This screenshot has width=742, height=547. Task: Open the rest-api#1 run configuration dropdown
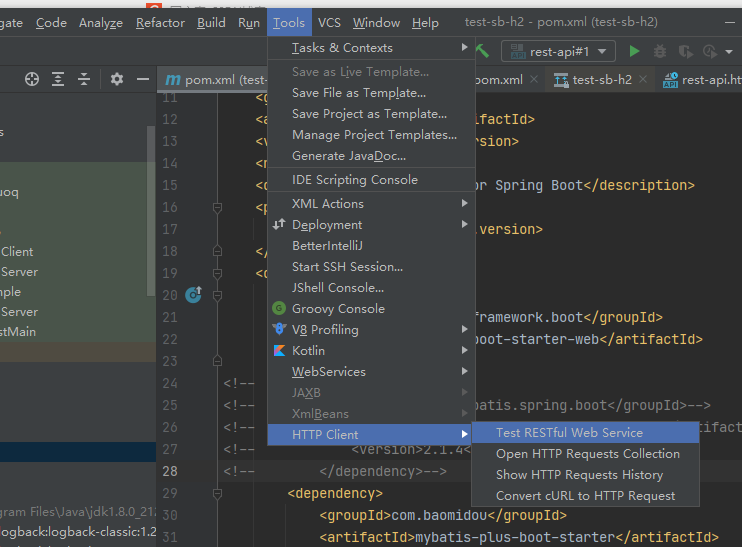pyautogui.click(x=558, y=51)
